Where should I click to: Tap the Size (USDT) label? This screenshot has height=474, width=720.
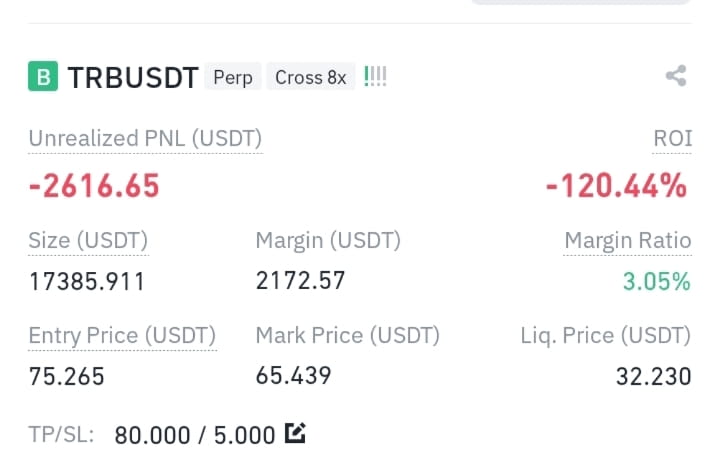(88, 240)
